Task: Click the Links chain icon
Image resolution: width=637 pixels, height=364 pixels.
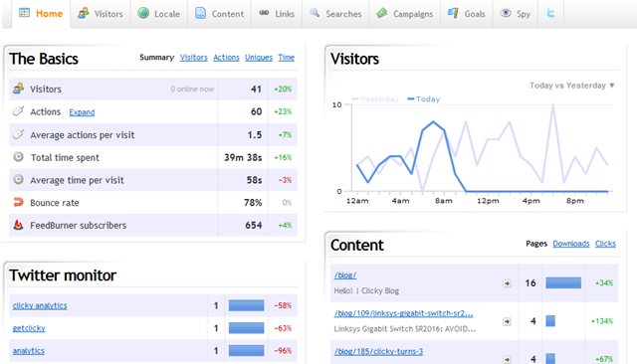Action: [x=264, y=13]
